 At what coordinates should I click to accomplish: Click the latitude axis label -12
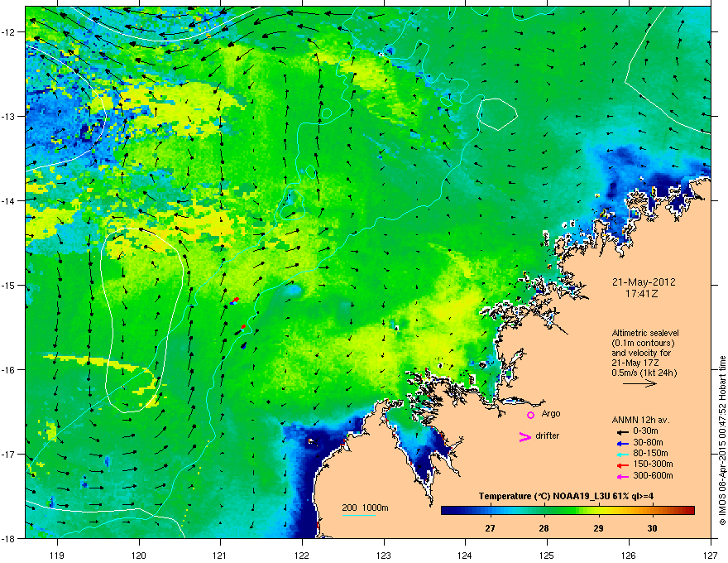8,32
